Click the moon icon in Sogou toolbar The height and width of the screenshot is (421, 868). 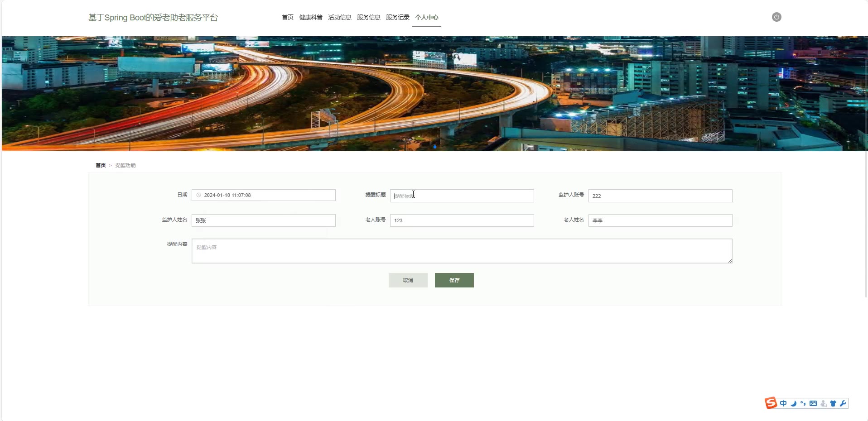click(793, 403)
